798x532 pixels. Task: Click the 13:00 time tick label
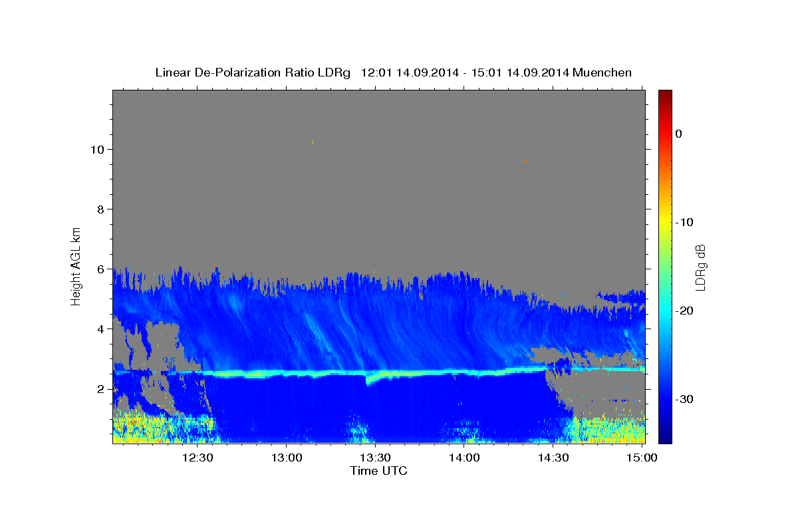[287, 458]
